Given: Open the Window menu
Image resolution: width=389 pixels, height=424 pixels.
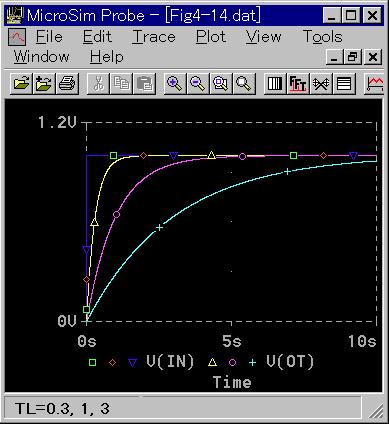Looking at the screenshot, I should [42, 57].
